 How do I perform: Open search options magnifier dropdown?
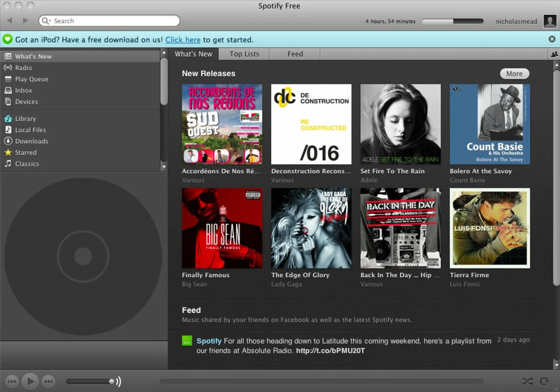click(x=47, y=21)
